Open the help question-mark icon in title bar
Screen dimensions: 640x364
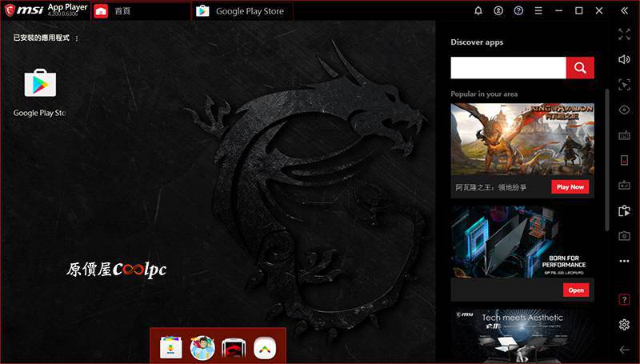point(518,10)
